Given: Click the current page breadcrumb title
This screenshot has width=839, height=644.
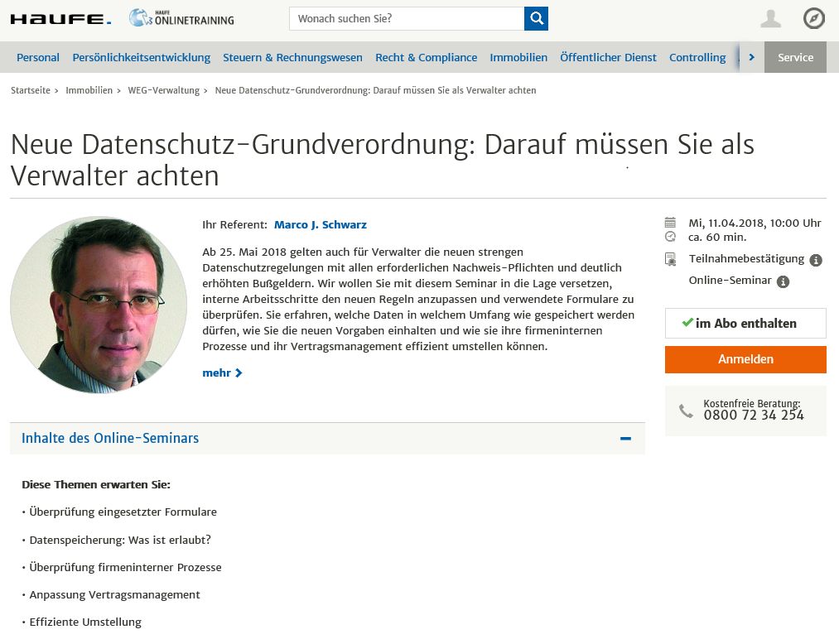Looking at the screenshot, I should (x=375, y=90).
